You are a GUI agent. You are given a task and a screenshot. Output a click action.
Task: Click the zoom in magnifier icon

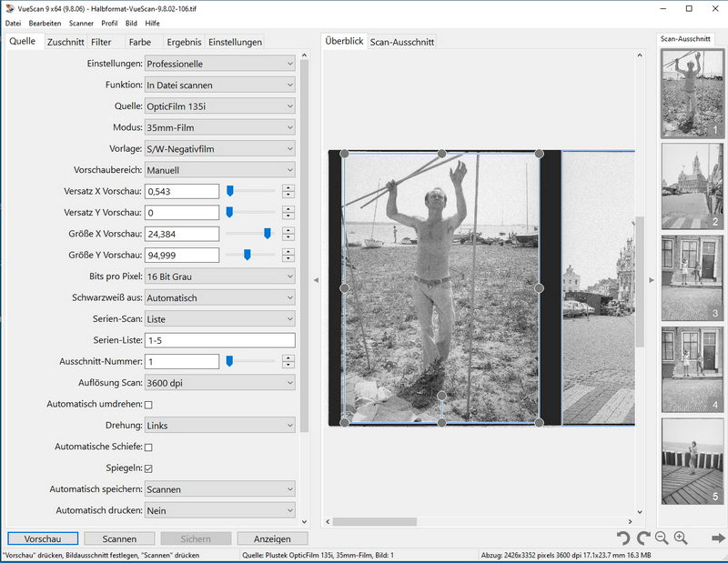click(681, 538)
